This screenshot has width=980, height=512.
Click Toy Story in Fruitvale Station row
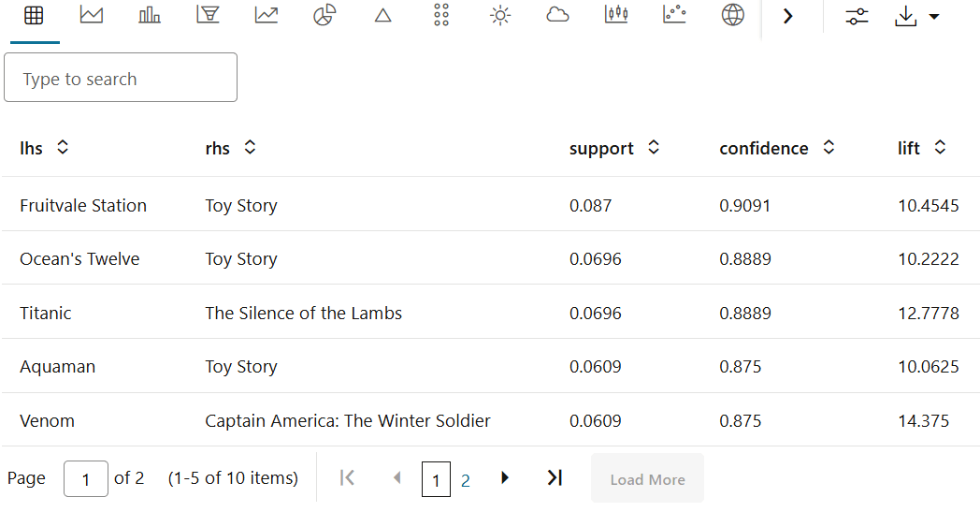(x=241, y=205)
